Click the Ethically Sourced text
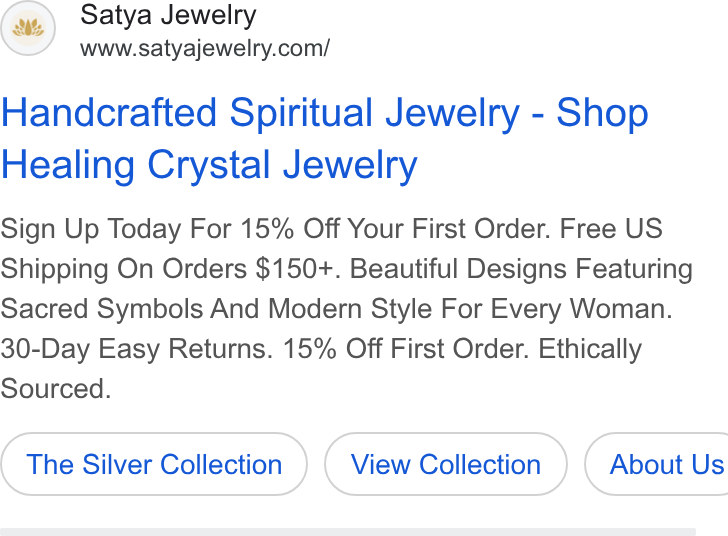 click(x=321, y=369)
